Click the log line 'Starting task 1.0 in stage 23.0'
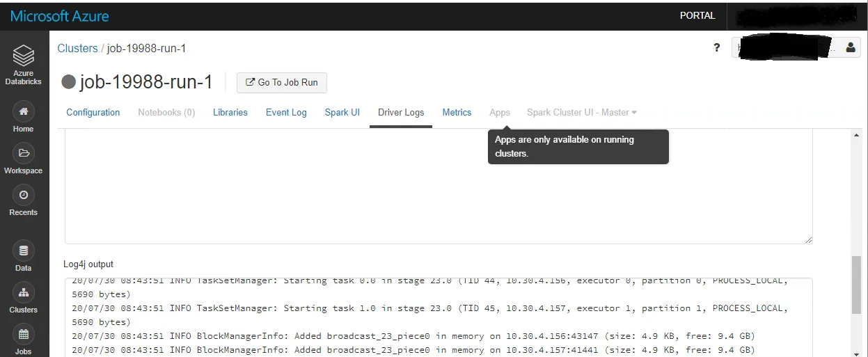 point(429,315)
